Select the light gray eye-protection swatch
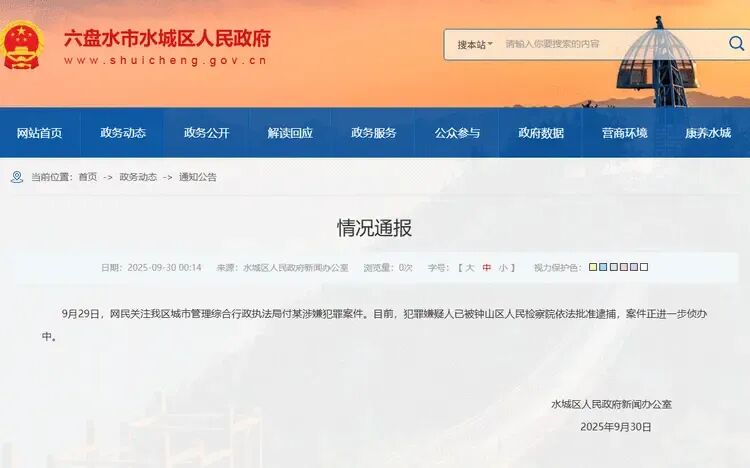The width and height of the screenshot is (750, 468). point(614,267)
